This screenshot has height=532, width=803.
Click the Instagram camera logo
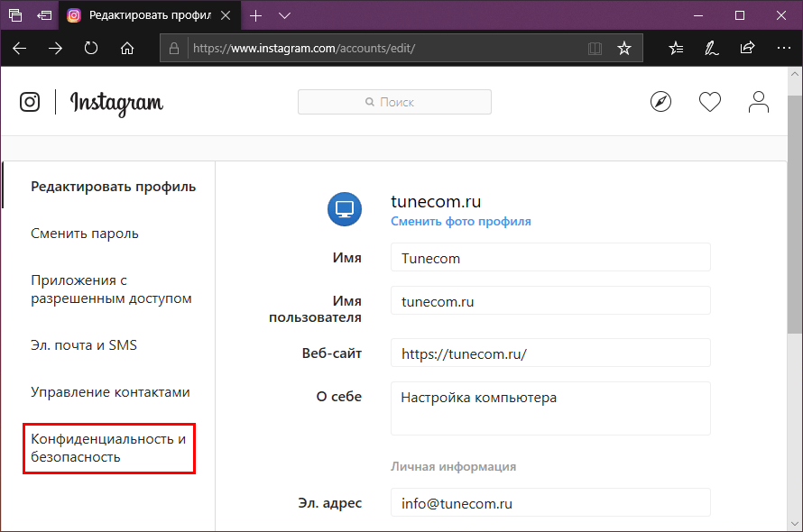click(30, 102)
